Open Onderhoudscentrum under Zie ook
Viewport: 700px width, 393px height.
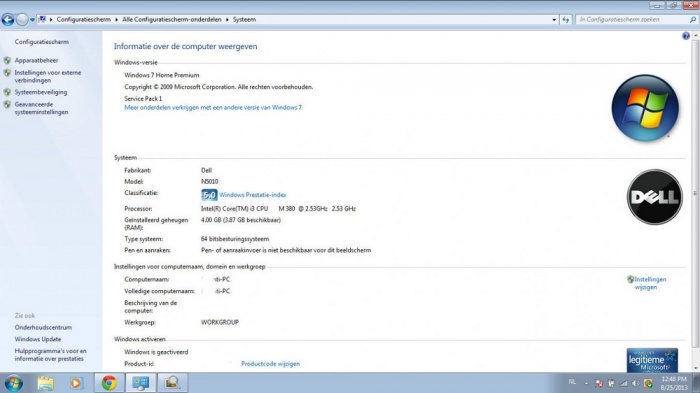click(43, 327)
